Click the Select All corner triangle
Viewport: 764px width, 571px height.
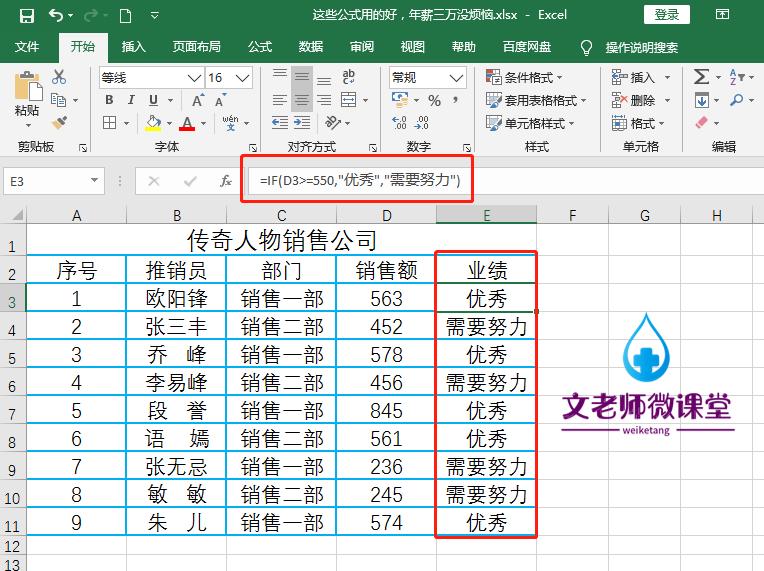click(x=16, y=215)
